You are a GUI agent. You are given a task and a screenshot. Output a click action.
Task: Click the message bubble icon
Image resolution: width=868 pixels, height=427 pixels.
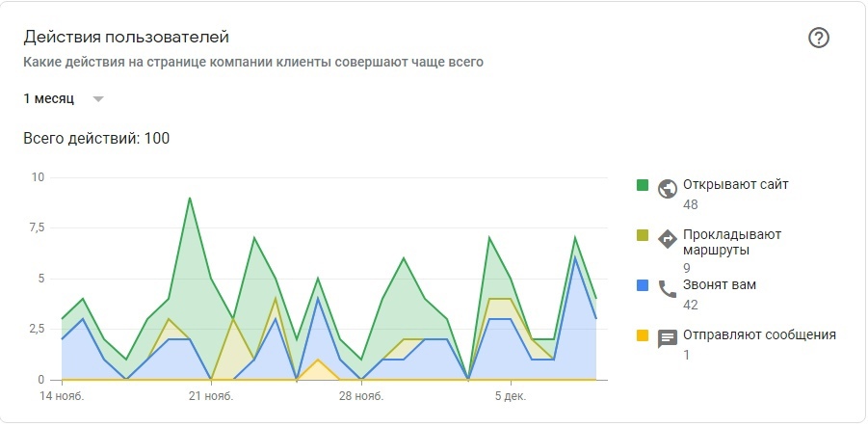point(668,338)
